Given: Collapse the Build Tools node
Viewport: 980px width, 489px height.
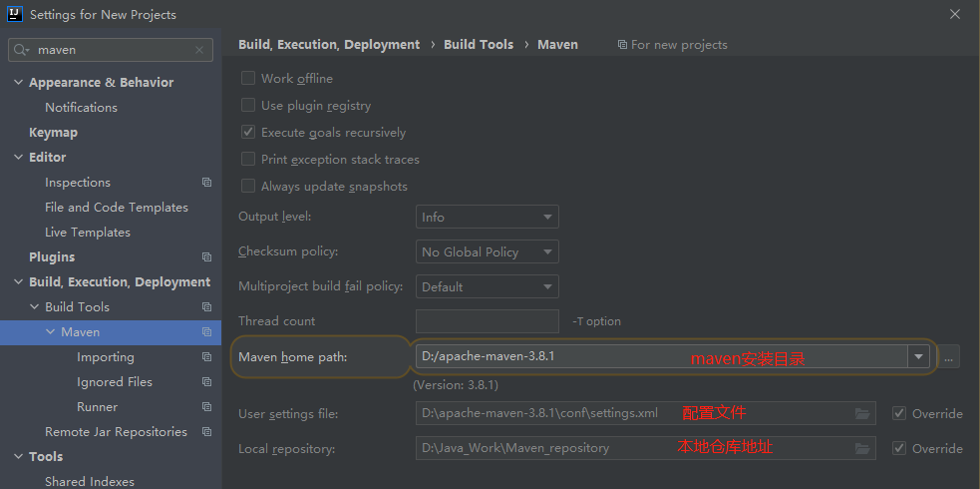Looking at the screenshot, I should coord(34,307).
